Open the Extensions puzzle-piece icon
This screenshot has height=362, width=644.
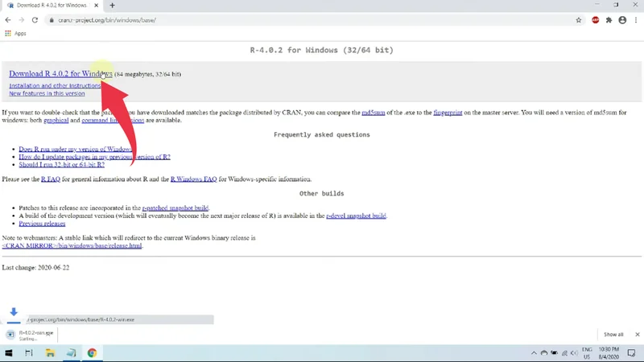[x=609, y=20]
